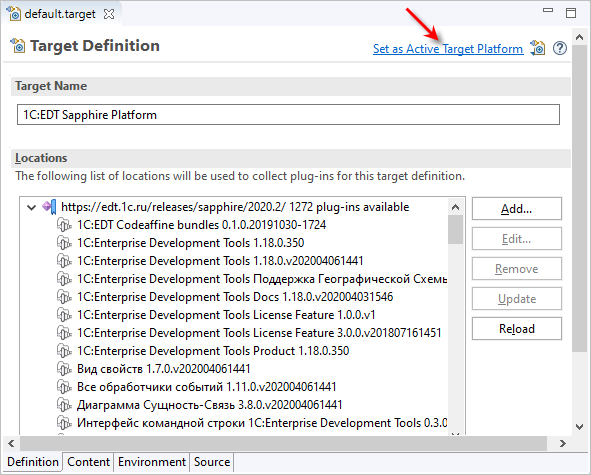Click the Reload button
This screenshot has width=591, height=475.
[x=517, y=329]
